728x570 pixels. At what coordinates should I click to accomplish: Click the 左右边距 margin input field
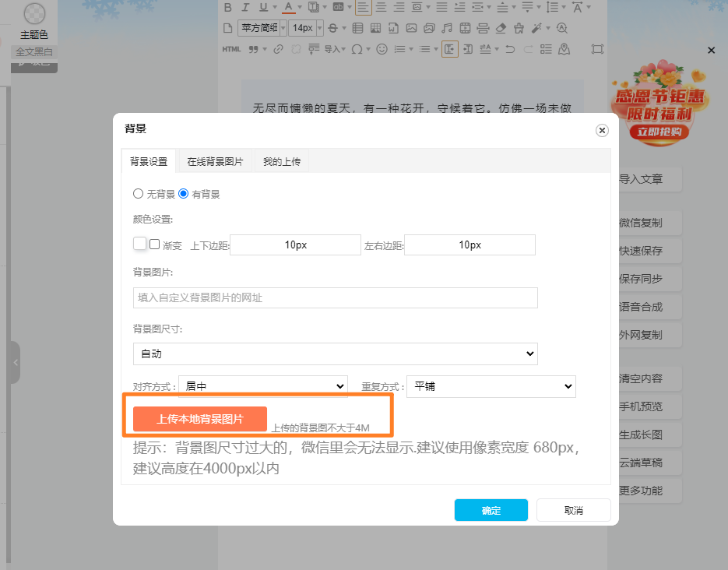470,245
